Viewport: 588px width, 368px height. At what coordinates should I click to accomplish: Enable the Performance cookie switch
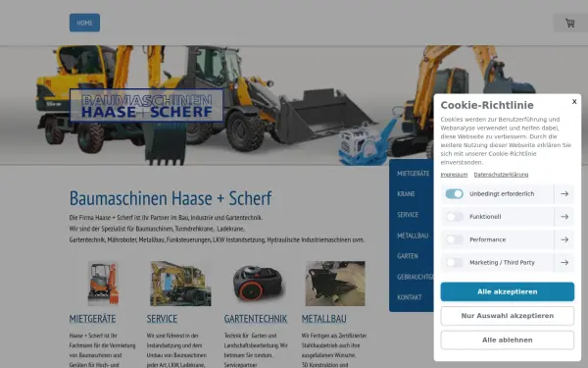tap(454, 239)
